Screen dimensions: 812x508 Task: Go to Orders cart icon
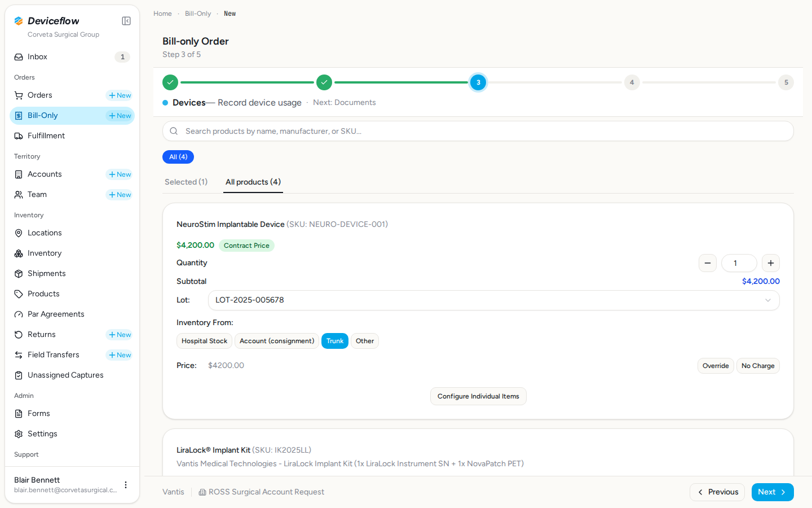[x=19, y=95]
